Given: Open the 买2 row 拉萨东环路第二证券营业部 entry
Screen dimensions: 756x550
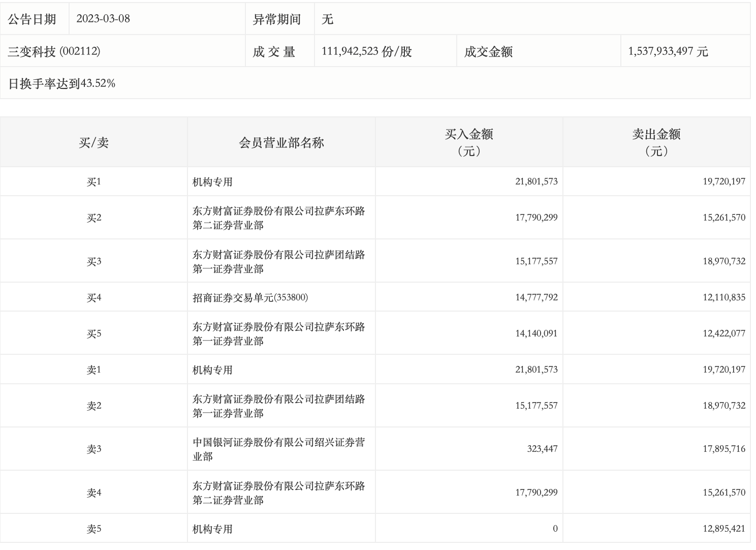Looking at the screenshot, I should tap(278, 218).
